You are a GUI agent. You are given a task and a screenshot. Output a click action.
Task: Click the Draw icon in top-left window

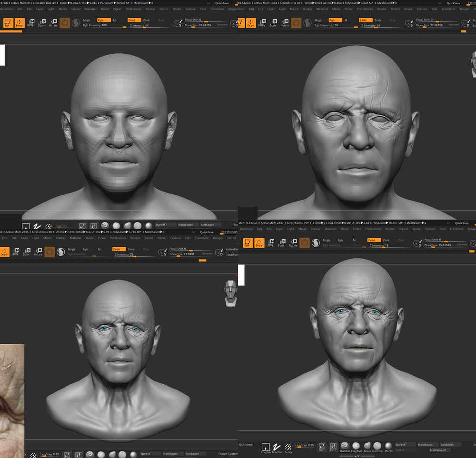coord(20,23)
